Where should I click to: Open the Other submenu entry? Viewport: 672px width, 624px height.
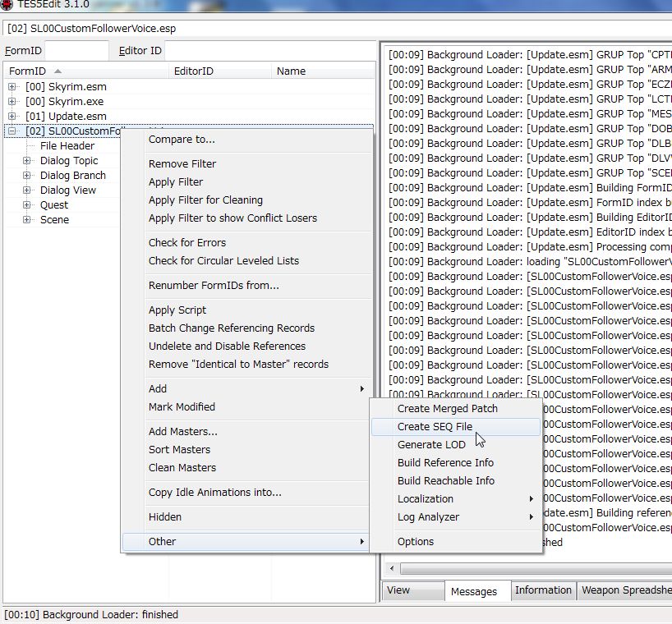coord(246,542)
